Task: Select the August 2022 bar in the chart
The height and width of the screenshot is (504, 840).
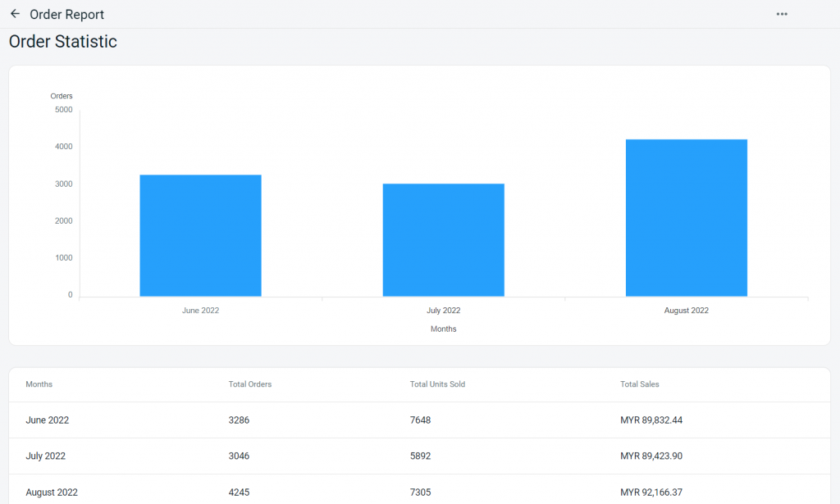Action: [x=686, y=217]
